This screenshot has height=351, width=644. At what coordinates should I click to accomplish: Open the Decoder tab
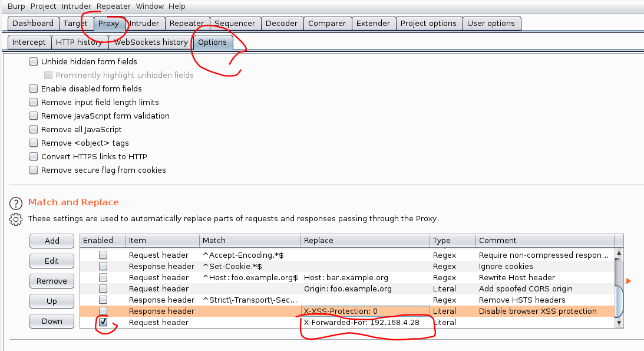(282, 24)
